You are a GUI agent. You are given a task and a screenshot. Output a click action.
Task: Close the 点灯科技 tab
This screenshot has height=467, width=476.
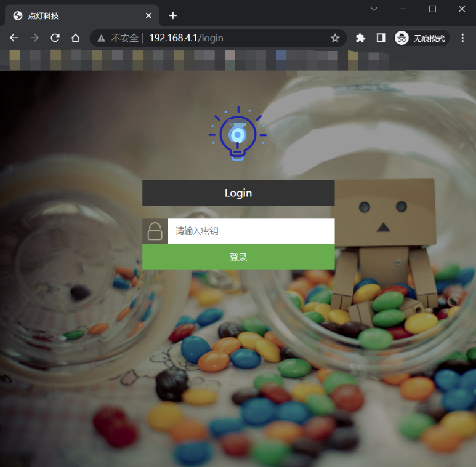tap(148, 15)
